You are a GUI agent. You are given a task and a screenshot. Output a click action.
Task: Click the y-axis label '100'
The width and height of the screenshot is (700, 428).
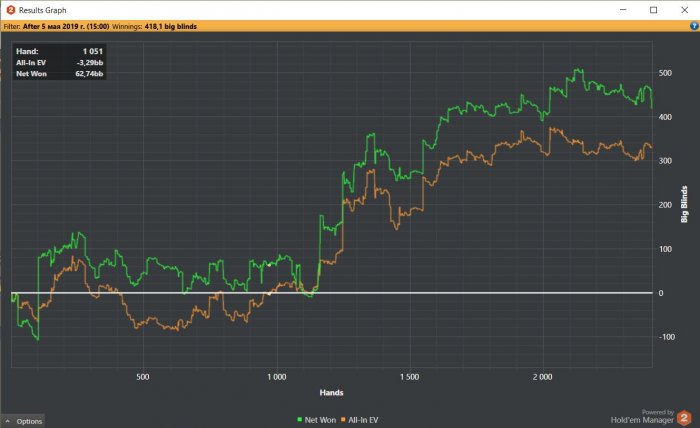tap(665, 249)
